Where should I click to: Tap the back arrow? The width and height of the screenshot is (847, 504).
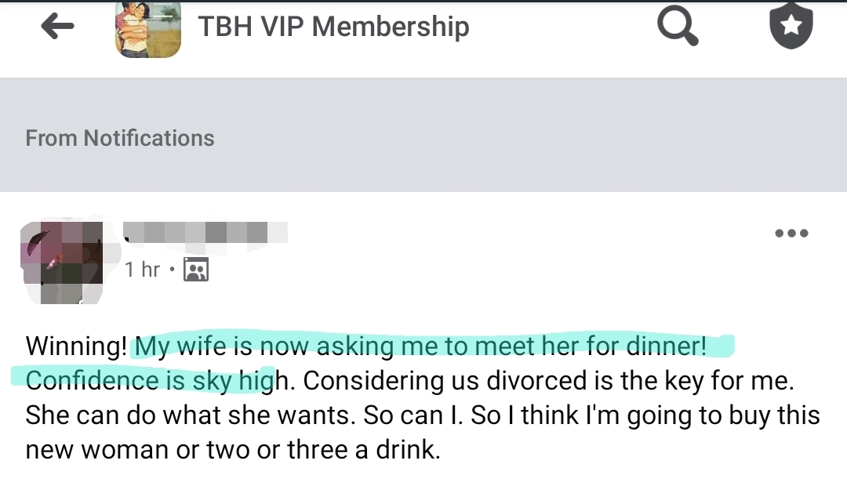(x=57, y=27)
